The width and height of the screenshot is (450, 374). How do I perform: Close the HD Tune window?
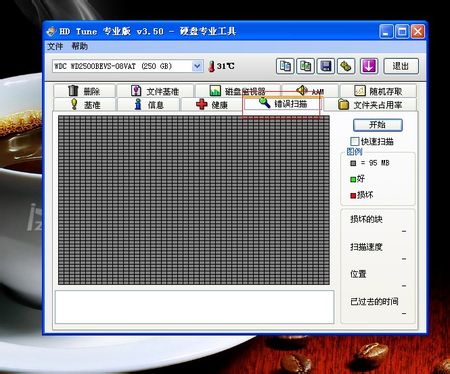point(418,32)
